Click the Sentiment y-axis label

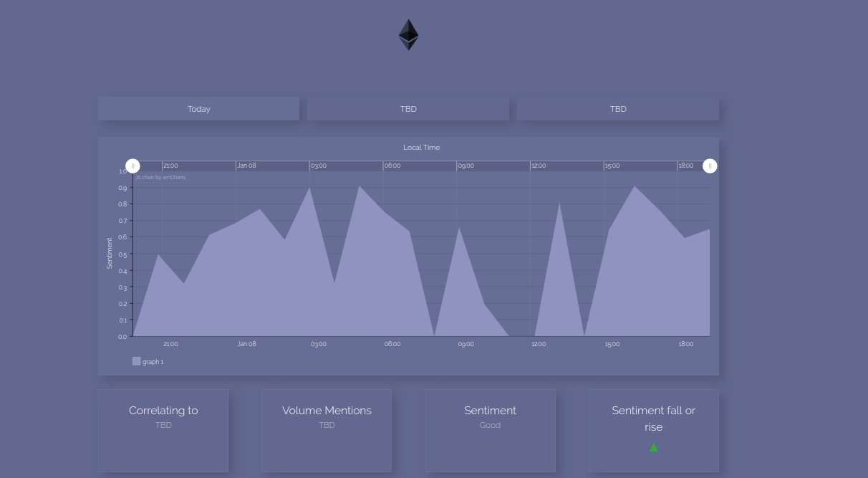click(110, 253)
